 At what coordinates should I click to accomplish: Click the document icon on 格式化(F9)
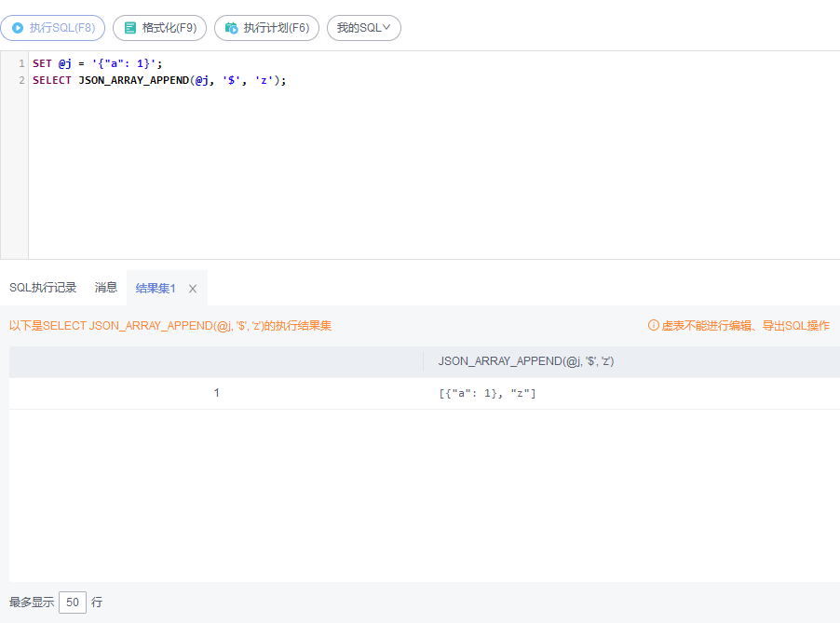[x=129, y=27]
